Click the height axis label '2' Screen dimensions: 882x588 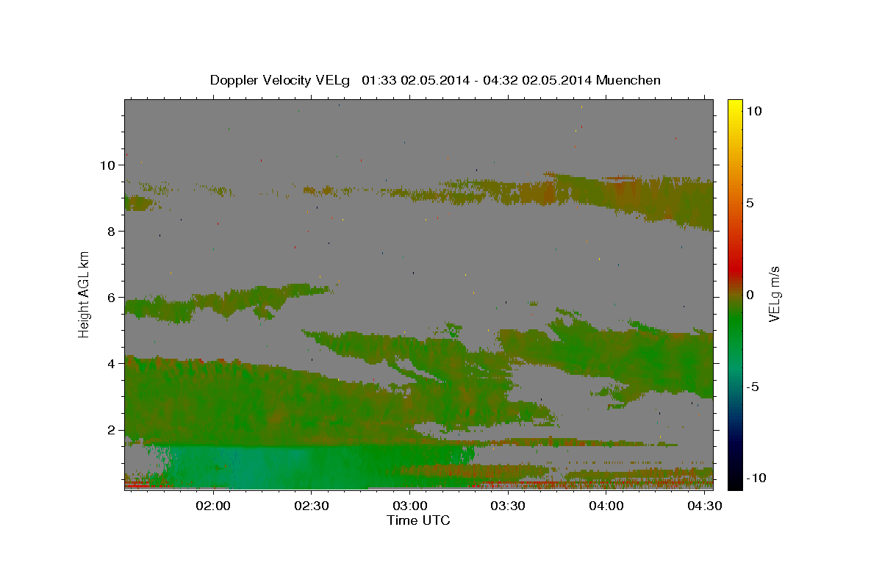[x=111, y=430]
